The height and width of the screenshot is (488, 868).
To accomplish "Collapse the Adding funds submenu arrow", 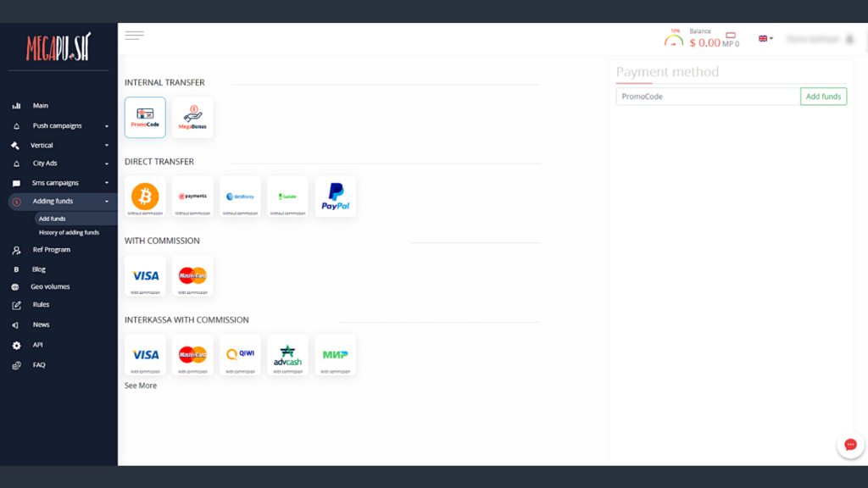I will [107, 202].
